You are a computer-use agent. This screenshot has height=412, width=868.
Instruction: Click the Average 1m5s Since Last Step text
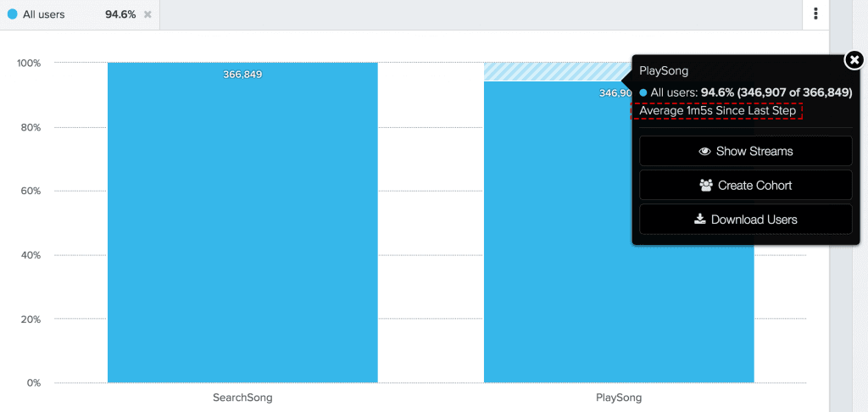click(x=717, y=111)
